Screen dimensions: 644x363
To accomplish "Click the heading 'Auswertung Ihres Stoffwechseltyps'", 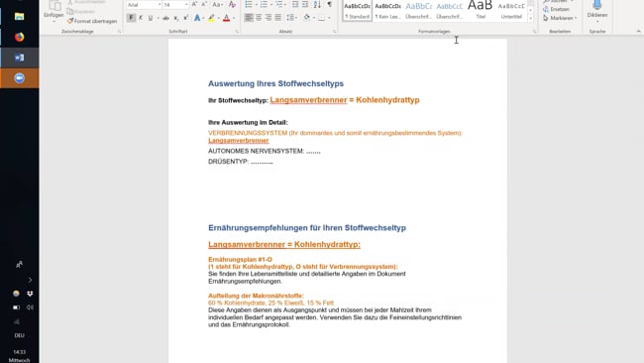I will coord(275,83).
